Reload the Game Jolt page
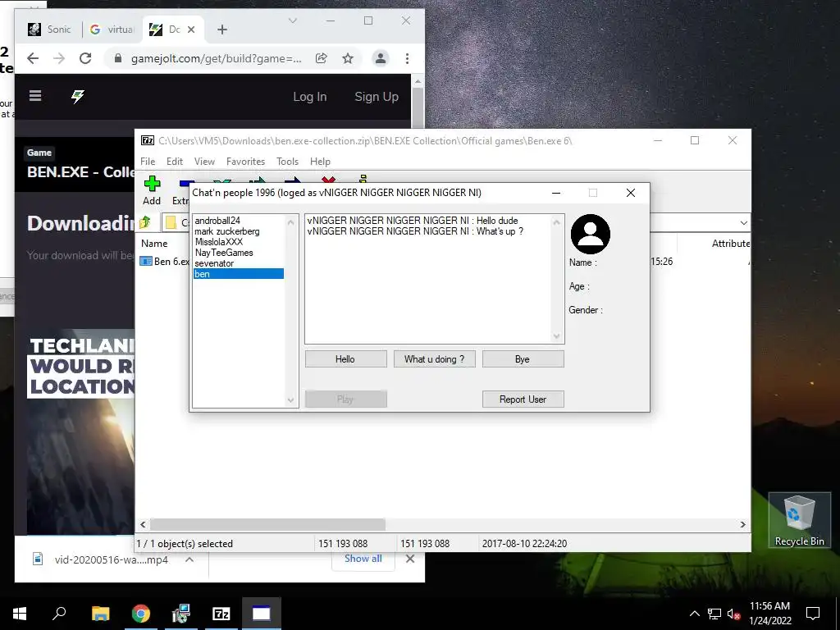This screenshot has width=840, height=630. tap(85, 58)
